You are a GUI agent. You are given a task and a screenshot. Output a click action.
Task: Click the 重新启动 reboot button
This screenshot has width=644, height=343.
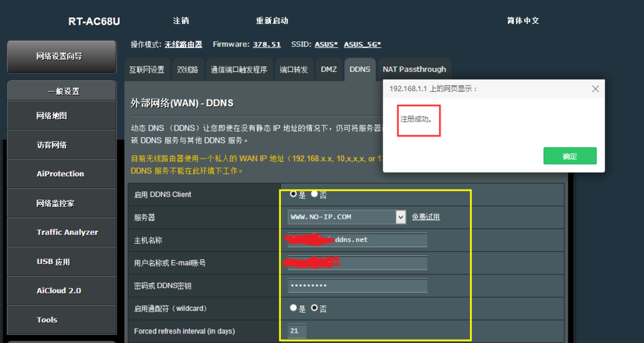272,21
